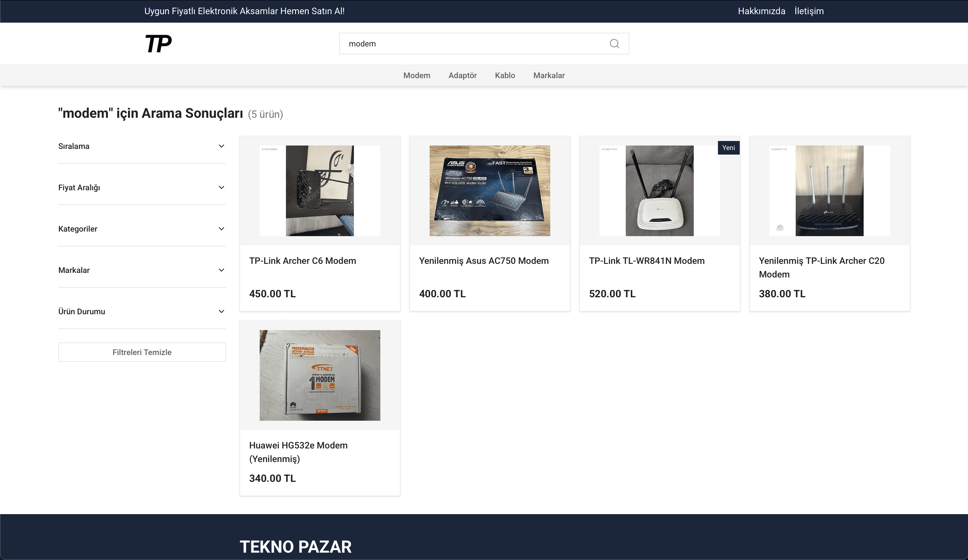This screenshot has width=968, height=560.
Task: Click the 450.00 TL price
Action: point(272,294)
